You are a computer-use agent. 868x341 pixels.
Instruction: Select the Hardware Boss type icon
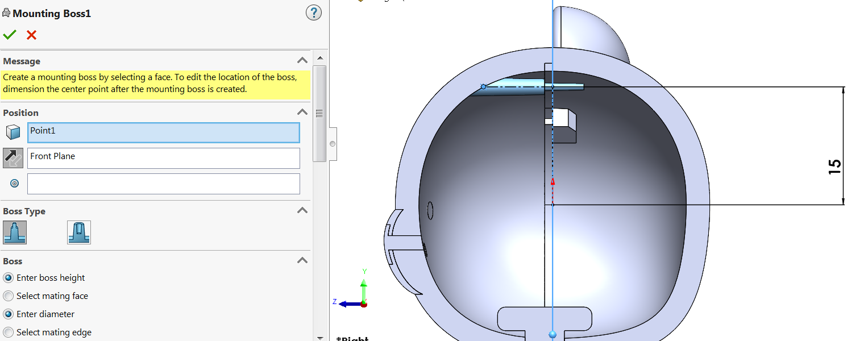pos(78,232)
